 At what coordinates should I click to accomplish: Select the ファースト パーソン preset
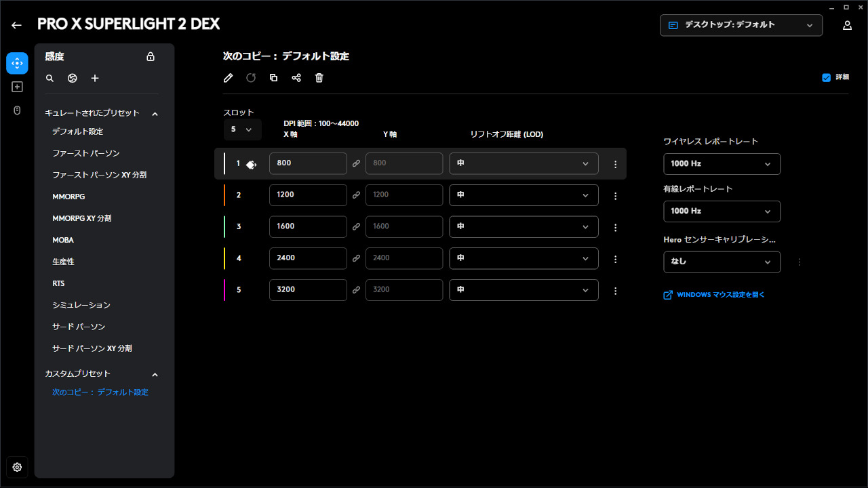85,153
